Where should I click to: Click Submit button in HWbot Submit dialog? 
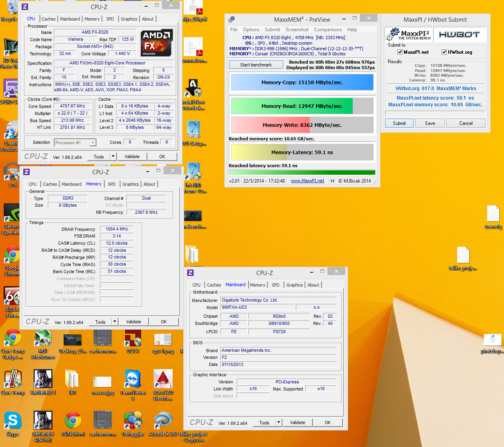click(x=399, y=123)
